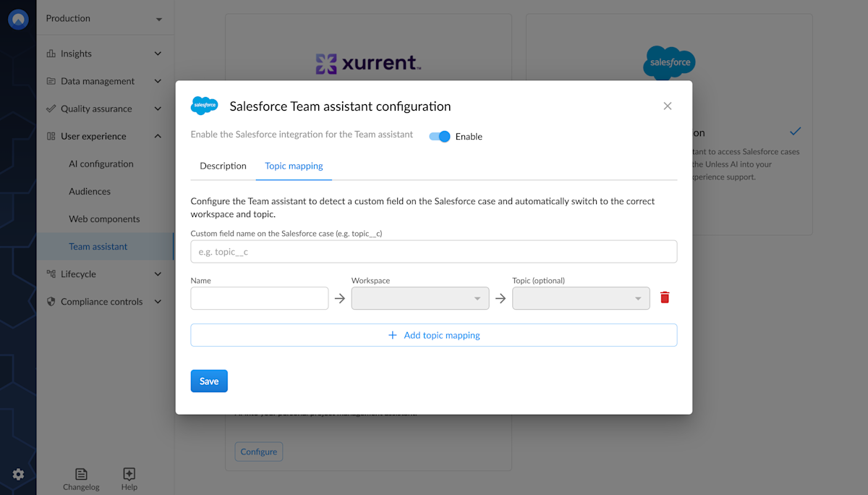Open the Topic (optional) dropdown

pos(580,297)
